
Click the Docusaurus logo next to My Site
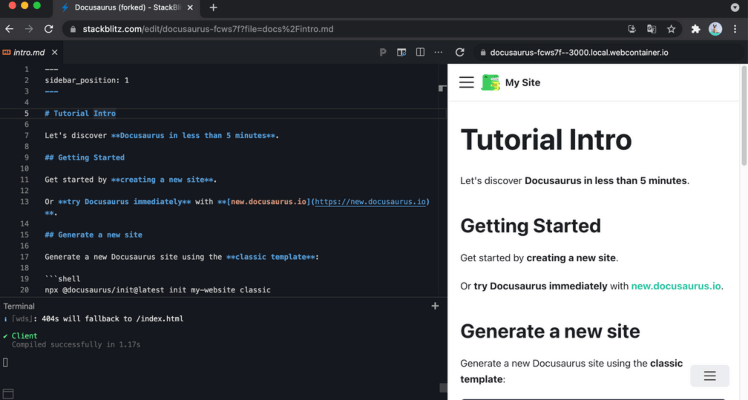coord(490,82)
